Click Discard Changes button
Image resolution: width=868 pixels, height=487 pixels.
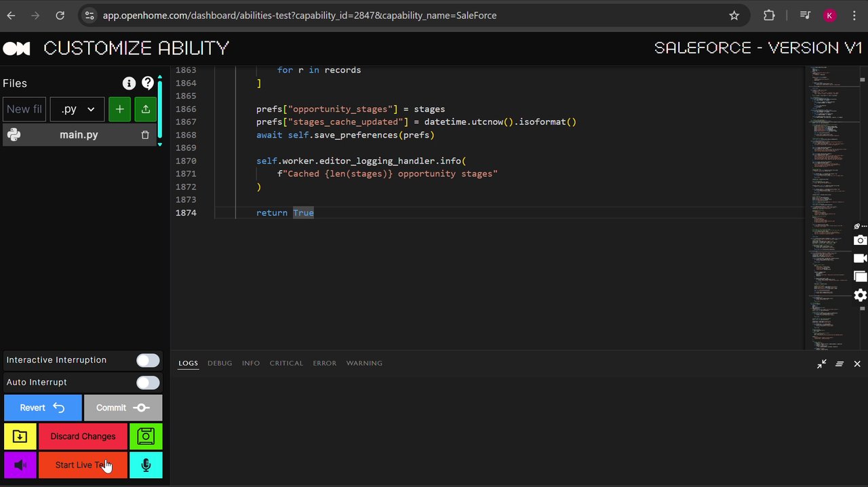(83, 437)
